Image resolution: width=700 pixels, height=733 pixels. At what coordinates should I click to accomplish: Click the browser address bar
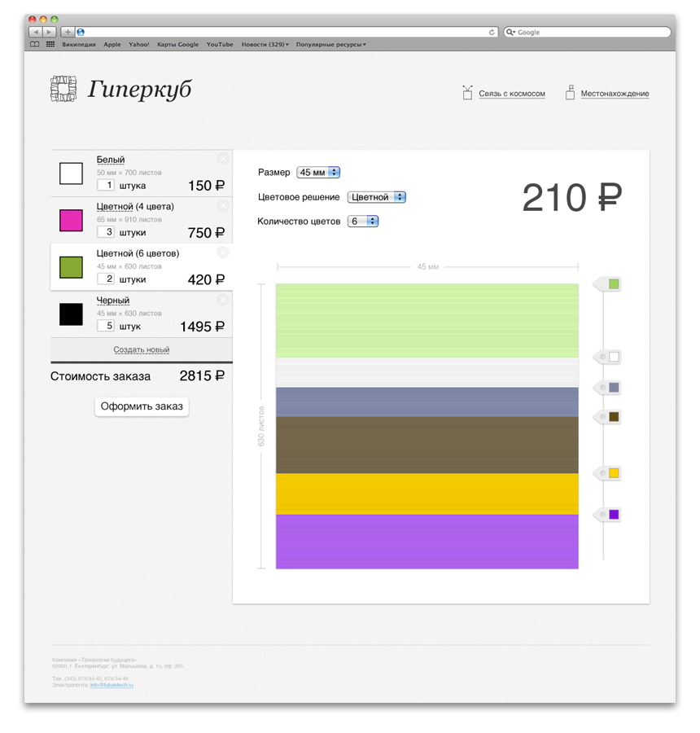click(x=286, y=32)
